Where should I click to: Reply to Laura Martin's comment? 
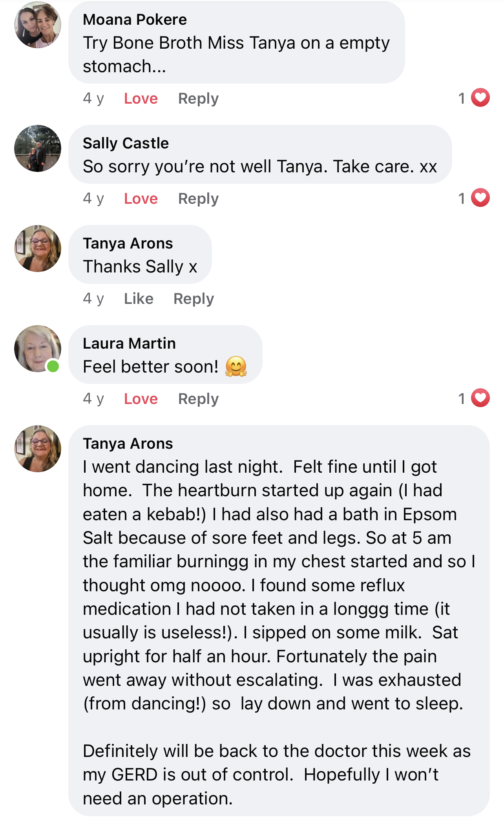click(198, 399)
